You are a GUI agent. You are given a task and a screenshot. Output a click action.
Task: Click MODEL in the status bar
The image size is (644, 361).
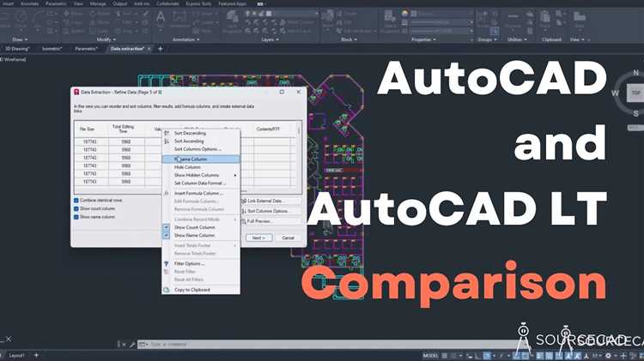click(x=430, y=356)
